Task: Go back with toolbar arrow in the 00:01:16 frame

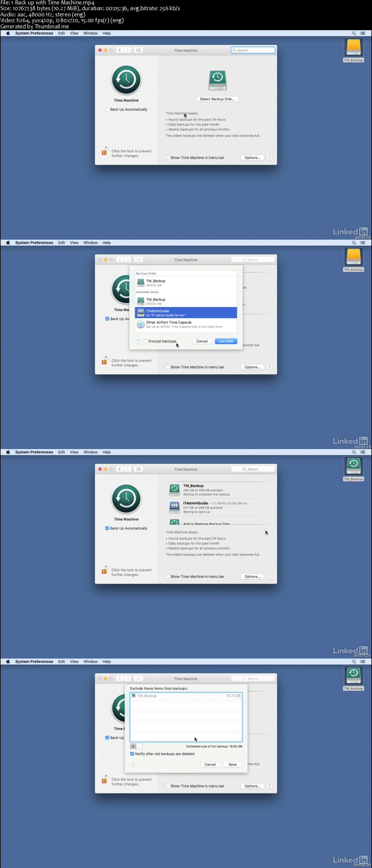Action: coord(120,50)
